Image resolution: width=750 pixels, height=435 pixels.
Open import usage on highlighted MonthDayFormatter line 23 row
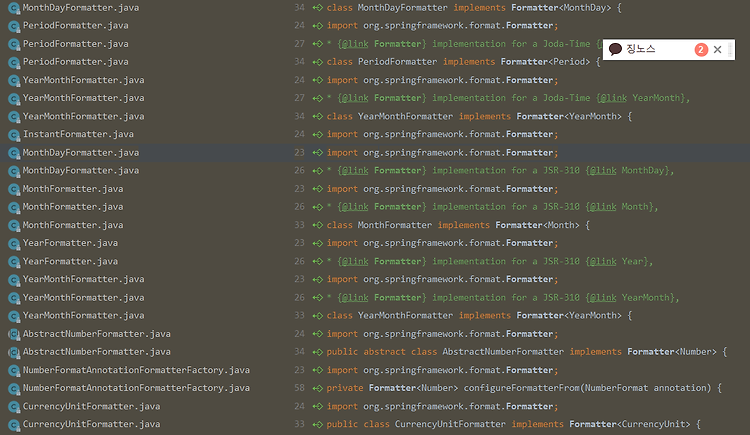(x=442, y=153)
